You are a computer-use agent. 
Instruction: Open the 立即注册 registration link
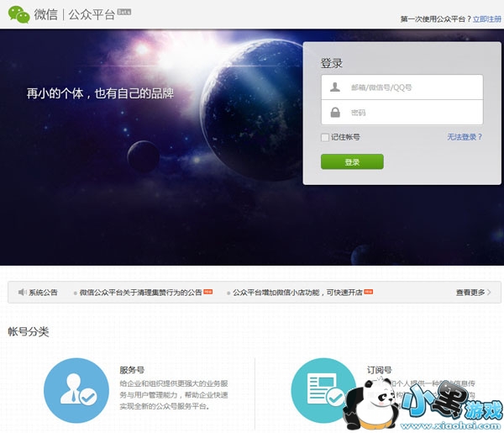486,19
